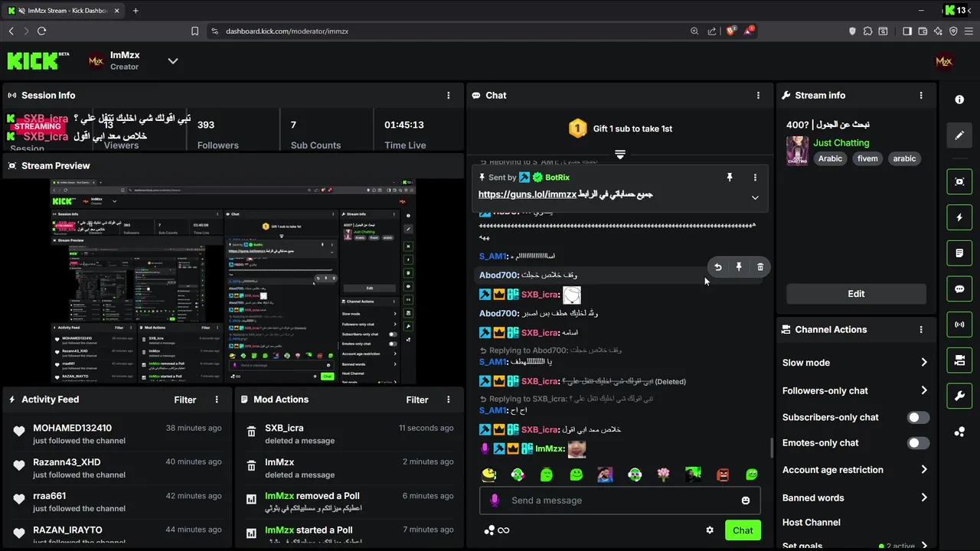Insert the yellow duck emote

pos(488,475)
